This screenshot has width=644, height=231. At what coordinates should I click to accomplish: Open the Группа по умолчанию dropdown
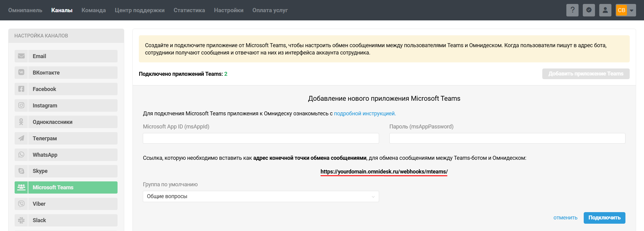coord(261,196)
